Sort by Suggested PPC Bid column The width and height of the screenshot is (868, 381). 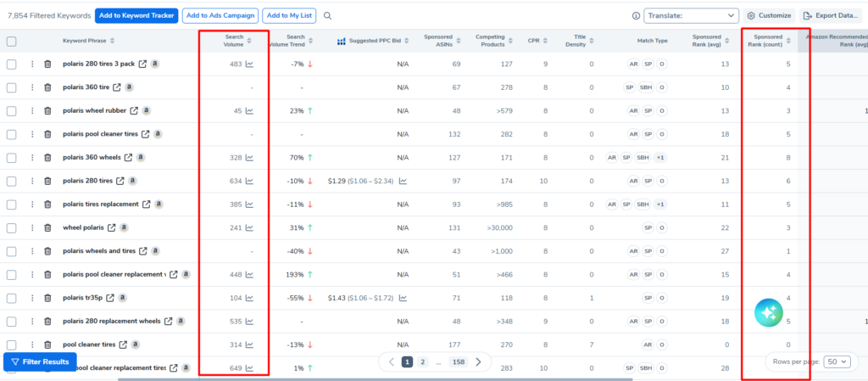pos(407,41)
